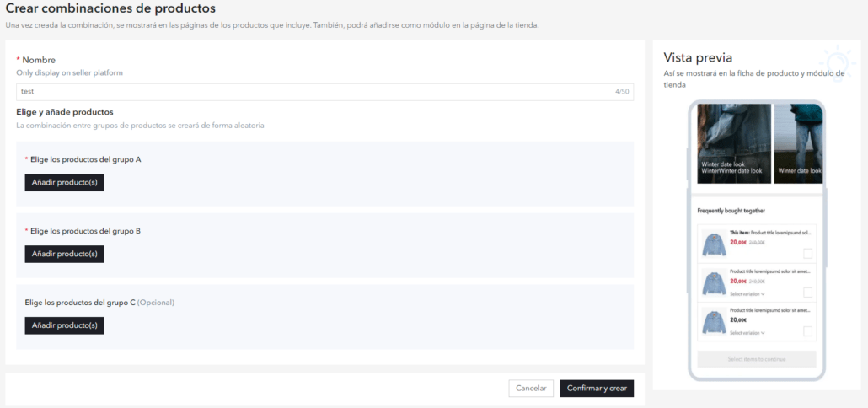The height and width of the screenshot is (408, 868).
Task: Open Select variation dropdown for second product
Action: 747,294
